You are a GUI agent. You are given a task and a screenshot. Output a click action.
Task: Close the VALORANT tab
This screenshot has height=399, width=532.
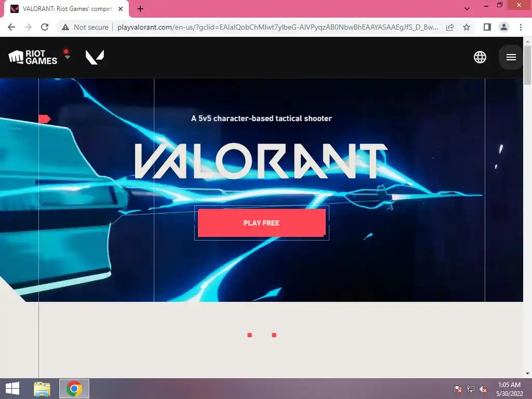coord(121,9)
